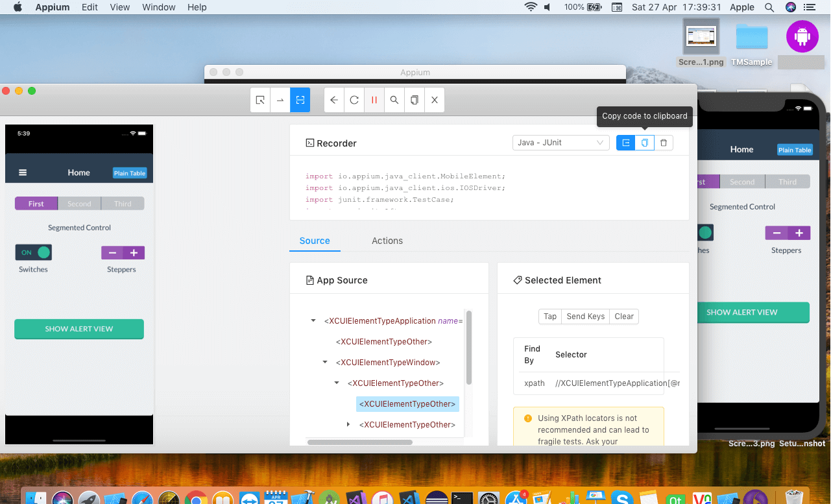The height and width of the screenshot is (504, 831).
Task: Expand the bottom XCUIElementTypeOther node
Action: [x=348, y=424]
